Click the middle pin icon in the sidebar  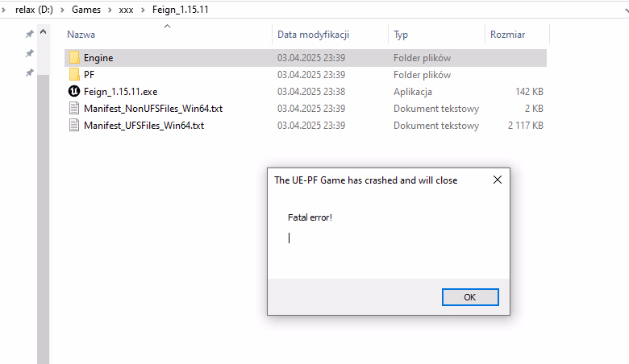pyautogui.click(x=30, y=53)
